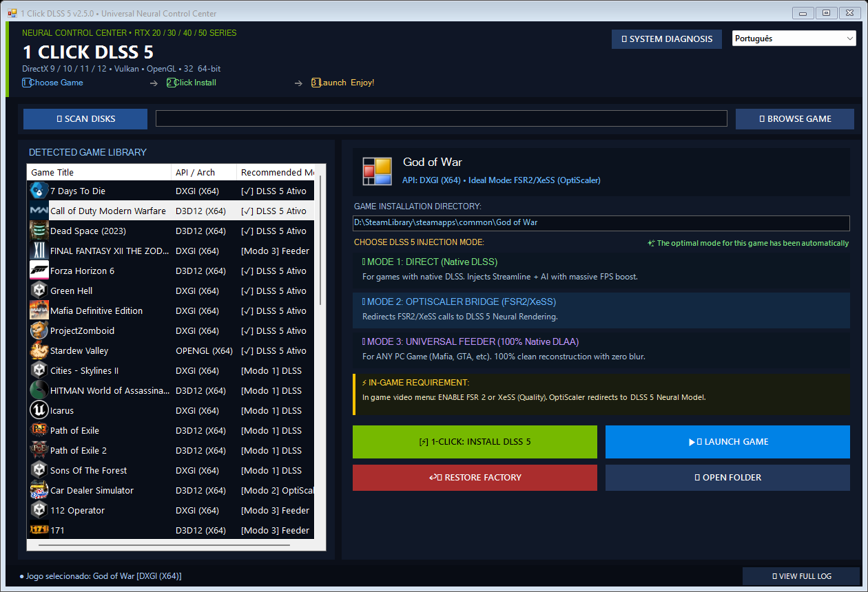Click [Modo 1] DLSS in Icarus row
The height and width of the screenshot is (592, 868).
point(271,411)
